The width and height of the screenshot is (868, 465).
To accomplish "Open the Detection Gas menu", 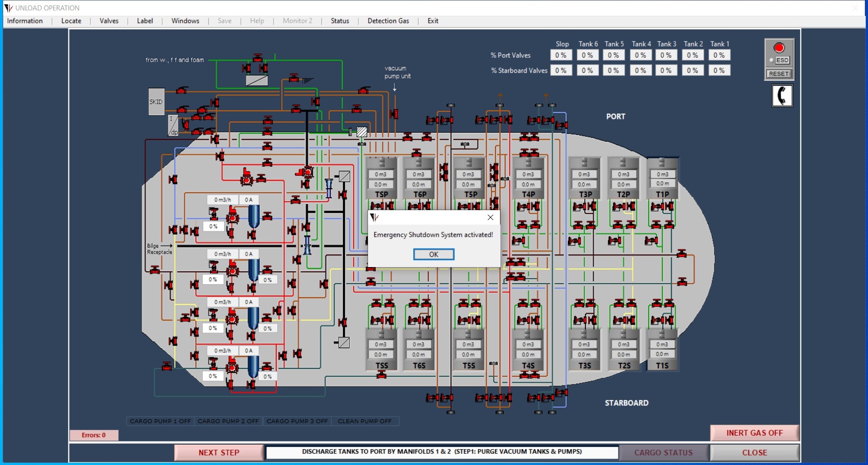I will point(388,21).
